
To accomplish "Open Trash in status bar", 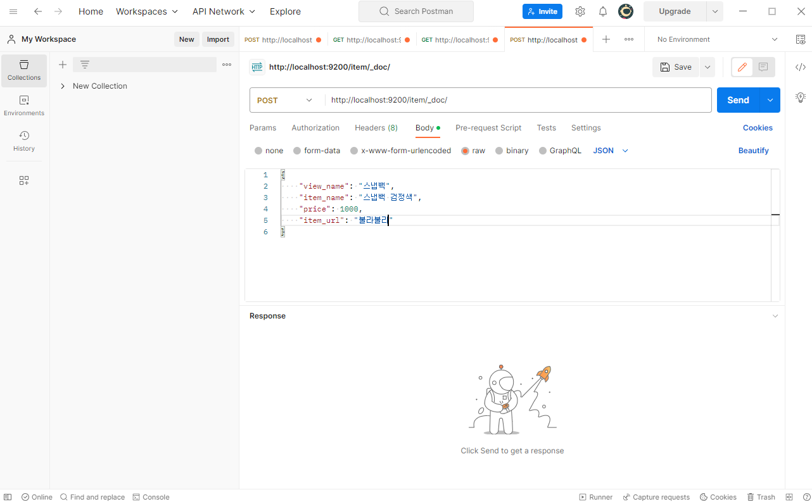I will (x=761, y=497).
